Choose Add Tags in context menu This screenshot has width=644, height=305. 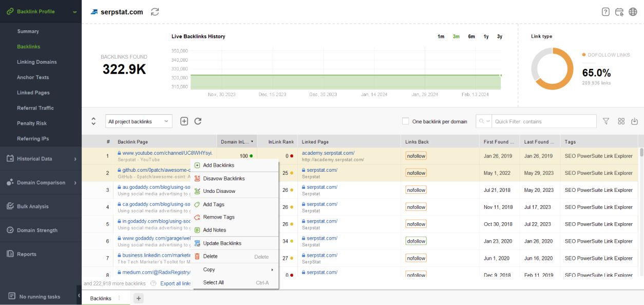pos(235,204)
